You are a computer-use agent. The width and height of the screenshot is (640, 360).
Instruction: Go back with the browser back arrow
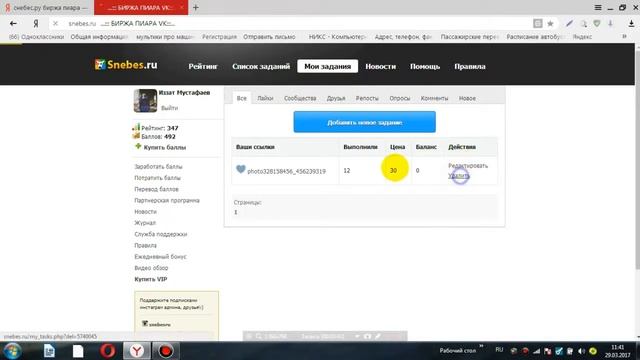pyautogui.click(x=13, y=24)
